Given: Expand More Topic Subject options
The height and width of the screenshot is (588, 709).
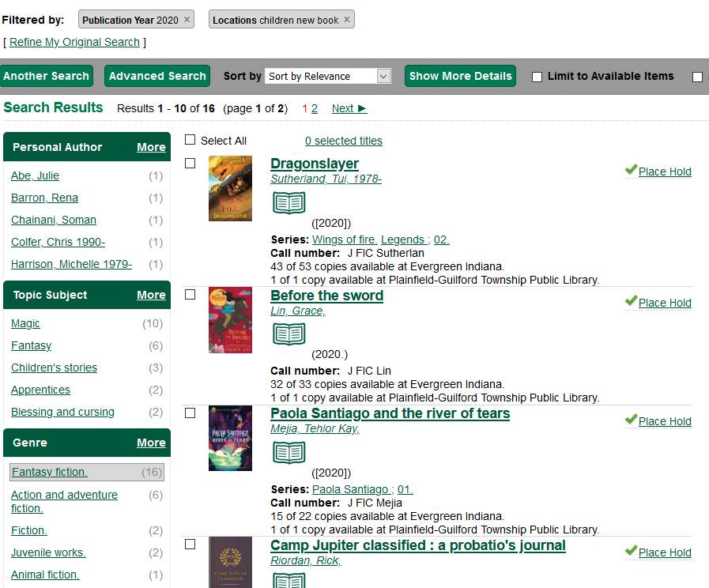Looking at the screenshot, I should (x=151, y=295).
